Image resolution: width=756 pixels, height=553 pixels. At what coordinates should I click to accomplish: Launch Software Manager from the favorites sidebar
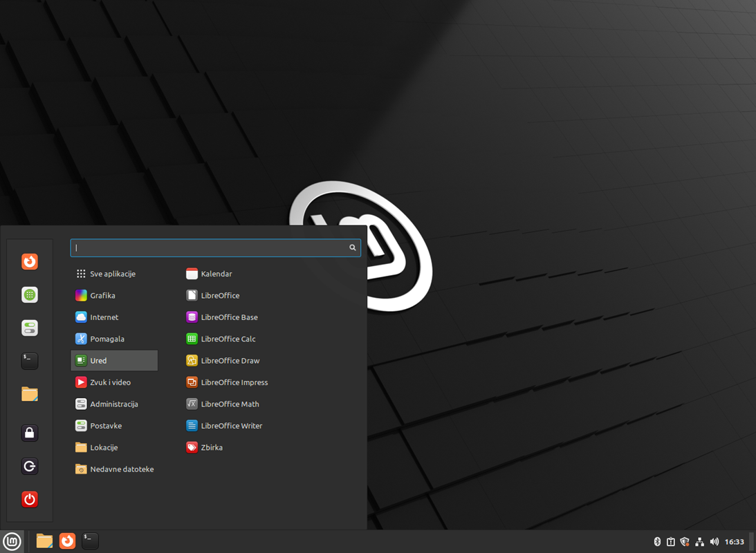click(x=30, y=294)
